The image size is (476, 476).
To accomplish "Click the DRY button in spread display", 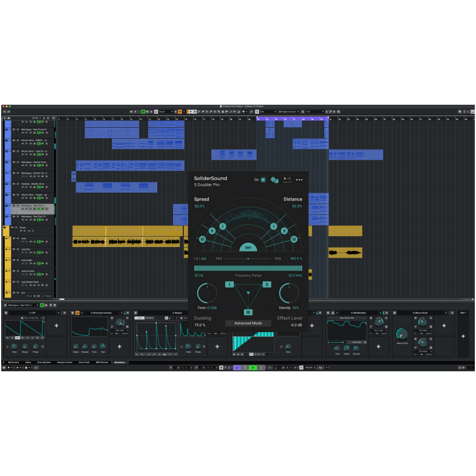I will tap(248, 248).
